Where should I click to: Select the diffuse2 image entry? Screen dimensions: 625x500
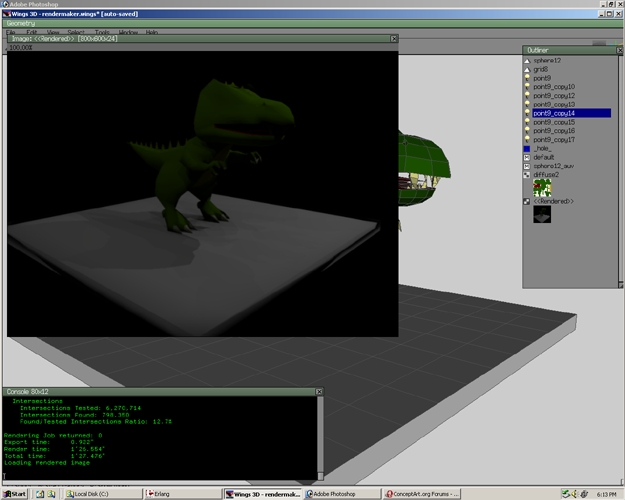point(546,175)
